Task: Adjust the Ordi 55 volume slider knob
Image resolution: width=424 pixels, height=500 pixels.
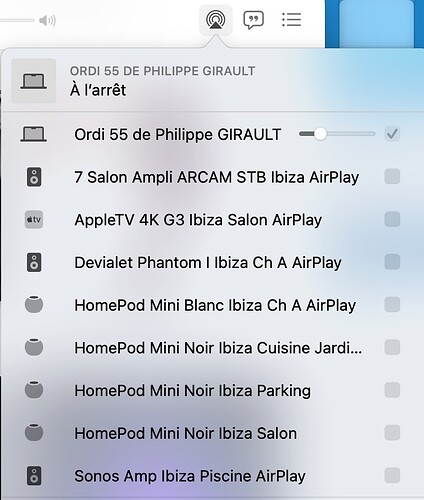Action: coord(320,134)
